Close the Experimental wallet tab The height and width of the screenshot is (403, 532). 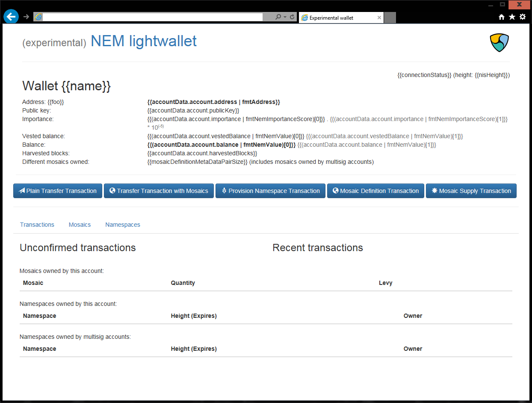coord(379,18)
